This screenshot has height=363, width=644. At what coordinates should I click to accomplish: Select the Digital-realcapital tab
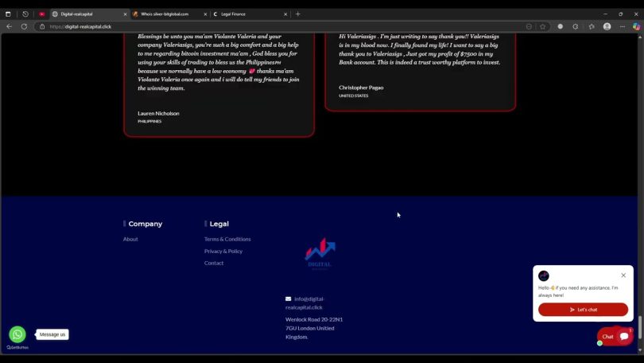point(89,14)
